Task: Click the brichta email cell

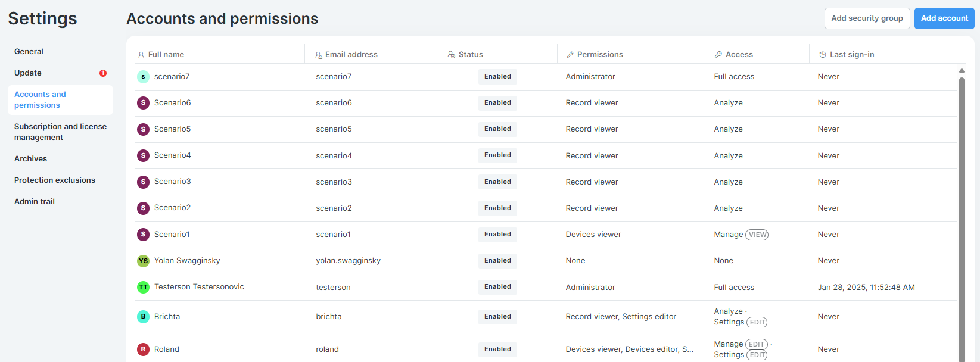Action: click(x=329, y=317)
